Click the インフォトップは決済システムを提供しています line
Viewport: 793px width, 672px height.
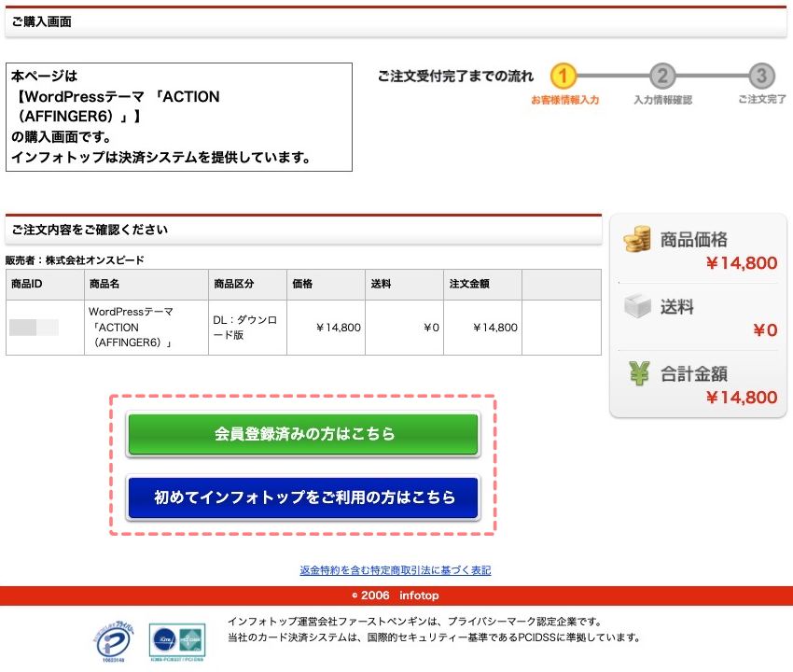click(160, 158)
